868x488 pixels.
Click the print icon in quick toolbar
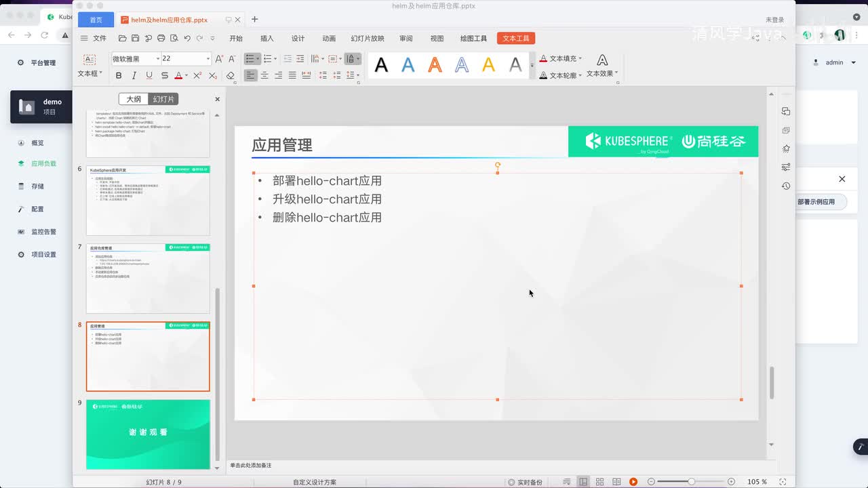click(161, 39)
